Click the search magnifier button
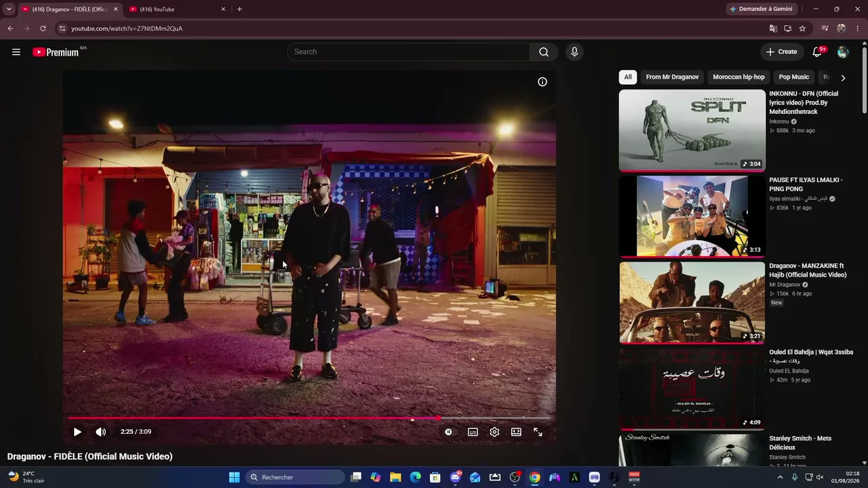This screenshot has height=488, width=868. coord(544,52)
